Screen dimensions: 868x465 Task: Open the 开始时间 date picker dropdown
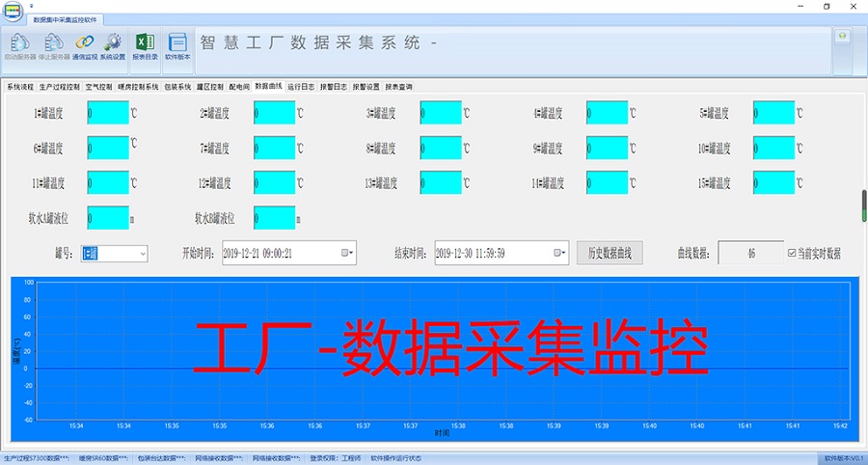348,254
